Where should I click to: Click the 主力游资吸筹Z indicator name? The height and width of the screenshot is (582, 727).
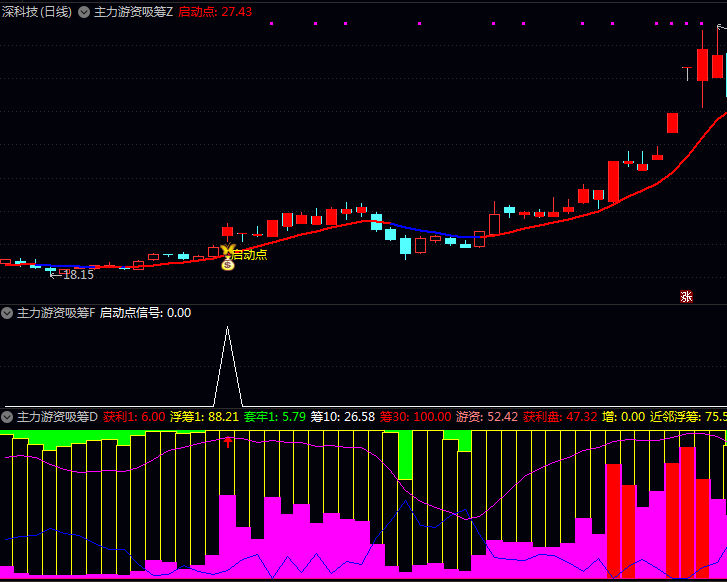tap(133, 11)
